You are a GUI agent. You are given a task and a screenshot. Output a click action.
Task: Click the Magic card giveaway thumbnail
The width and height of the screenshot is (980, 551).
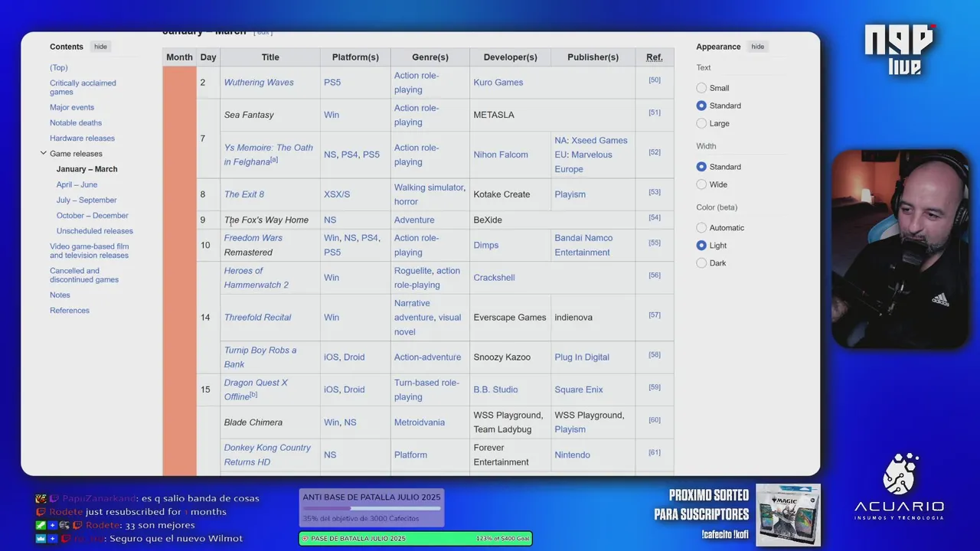point(788,515)
